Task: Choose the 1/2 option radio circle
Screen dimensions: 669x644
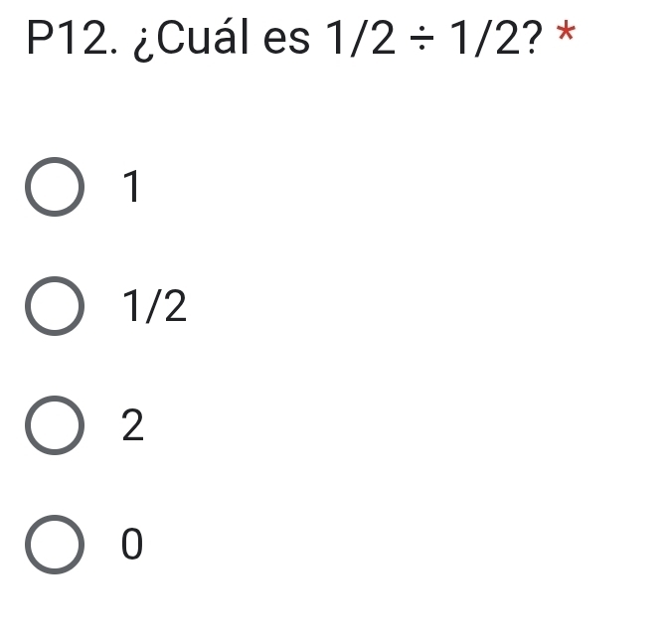Action: pyautogui.click(x=54, y=308)
